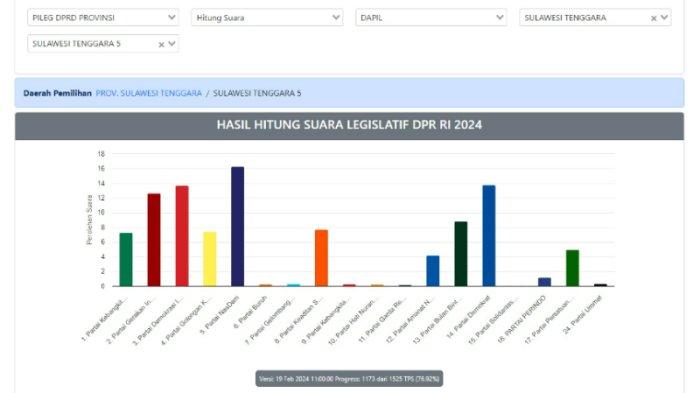The image size is (700, 393).
Task: Click the '2. Partai Gerakan In...' axis label
Action: [130, 320]
